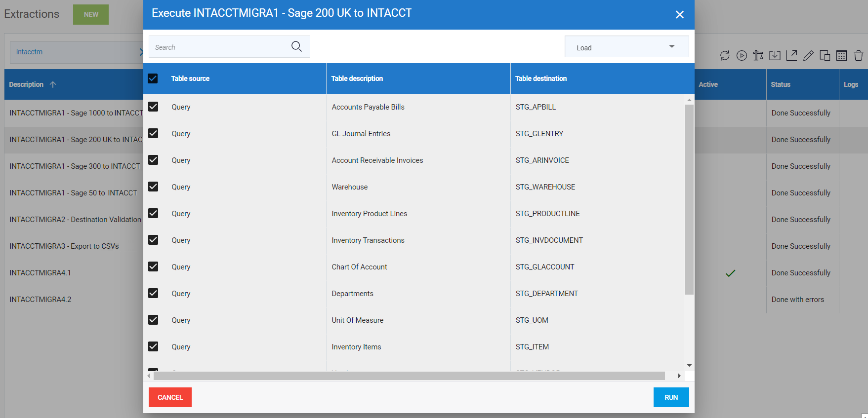Click the RUN button
This screenshot has height=418, width=868.
click(x=671, y=397)
